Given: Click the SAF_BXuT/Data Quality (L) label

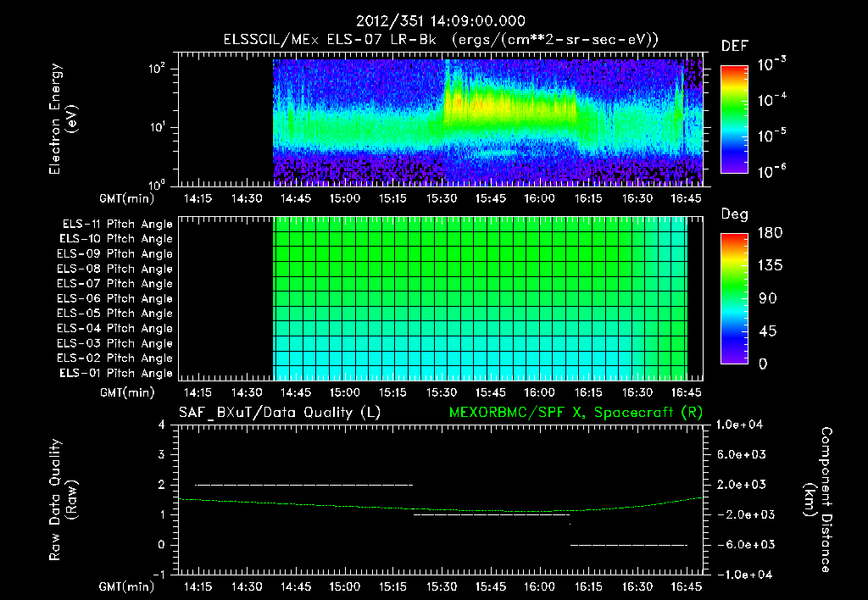Looking at the screenshot, I should click(280, 413).
